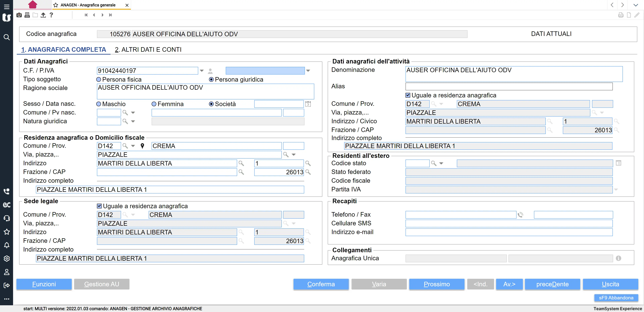Expand the Natura giuridica dropdown arrow
Viewport: 644px width, 312px height.
pyautogui.click(x=133, y=121)
